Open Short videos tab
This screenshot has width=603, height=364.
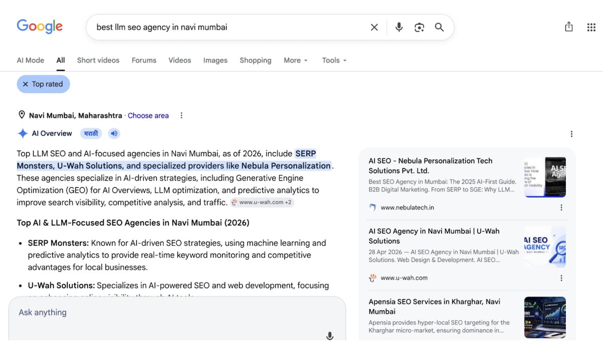click(x=98, y=60)
